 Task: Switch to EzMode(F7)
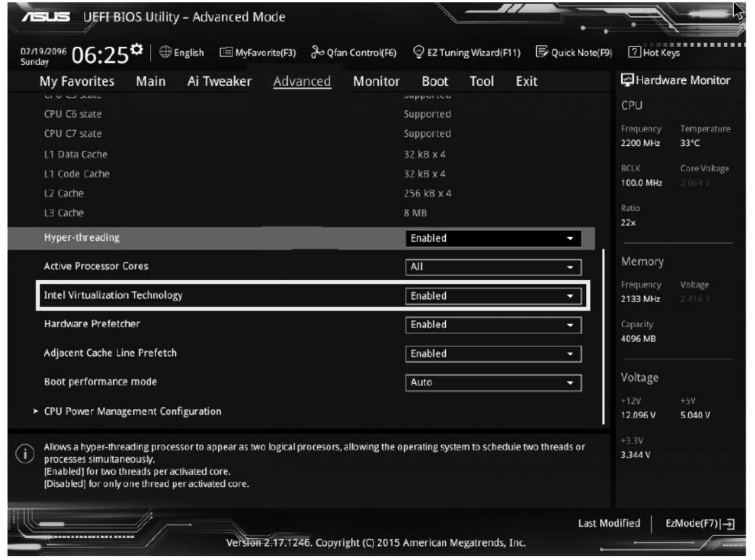[700, 523]
